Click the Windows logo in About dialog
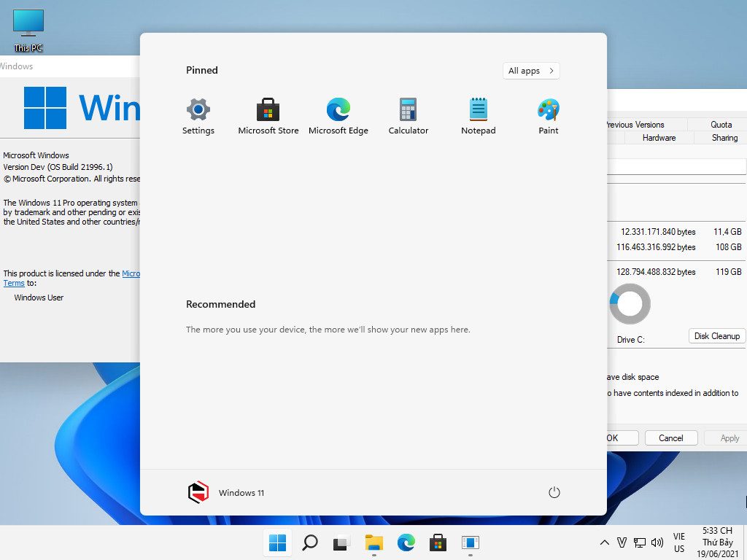The image size is (747, 560). click(x=45, y=108)
